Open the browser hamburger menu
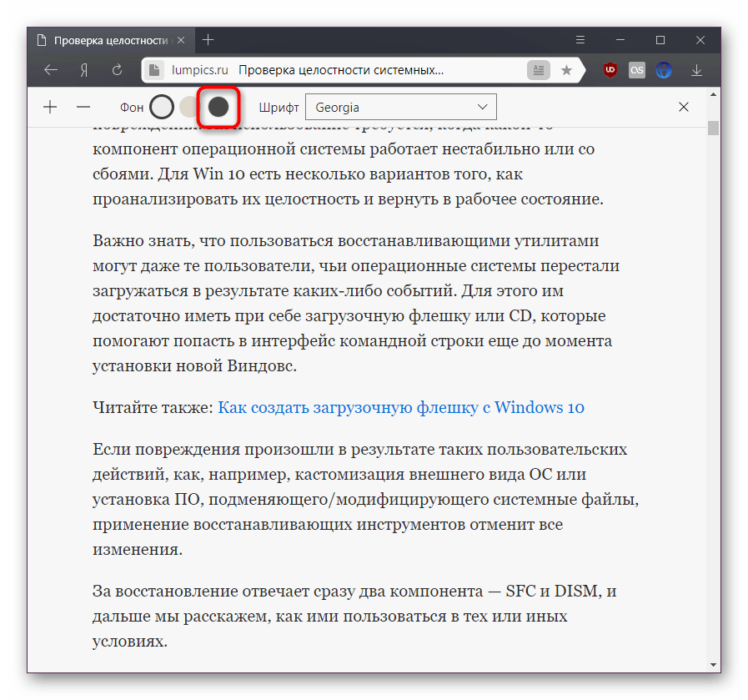The width and height of the screenshot is (748, 700). 580,40
